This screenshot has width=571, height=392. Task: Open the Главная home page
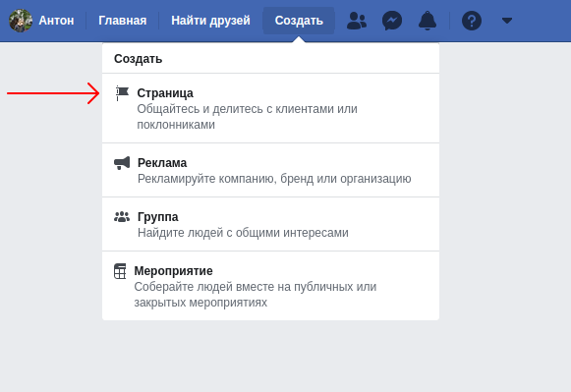tap(122, 21)
